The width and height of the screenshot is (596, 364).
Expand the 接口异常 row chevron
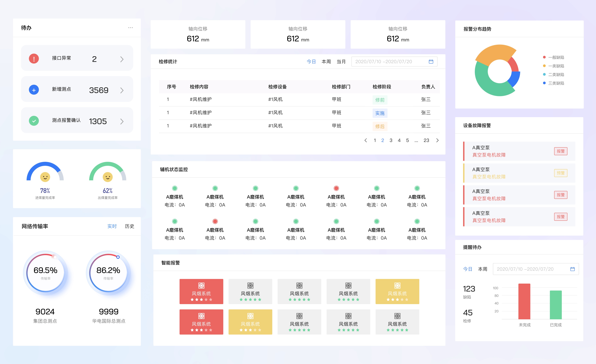click(x=122, y=59)
